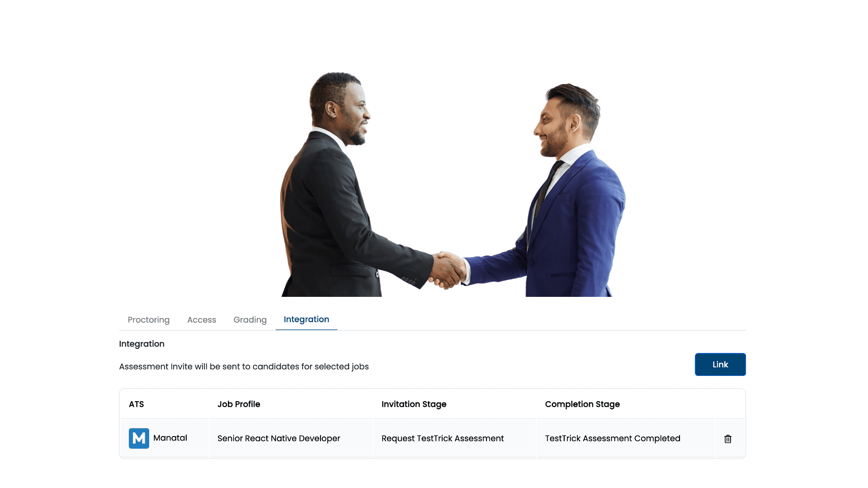Click the blue Link button
868x488 pixels.
pyautogui.click(x=720, y=364)
